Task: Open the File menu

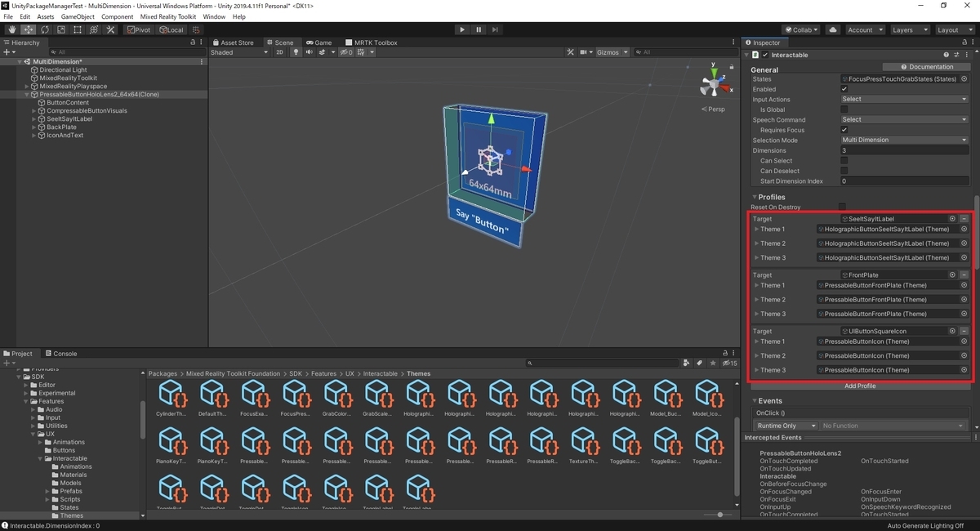Action: point(8,16)
